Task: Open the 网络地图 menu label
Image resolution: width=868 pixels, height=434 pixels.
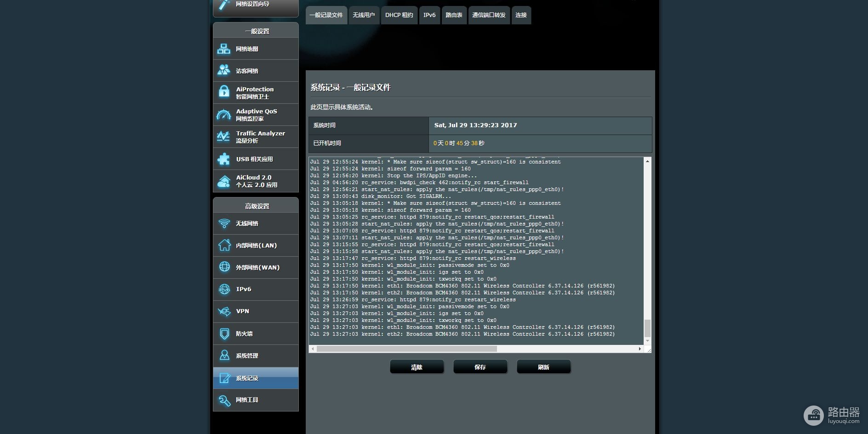Action: 247,49
